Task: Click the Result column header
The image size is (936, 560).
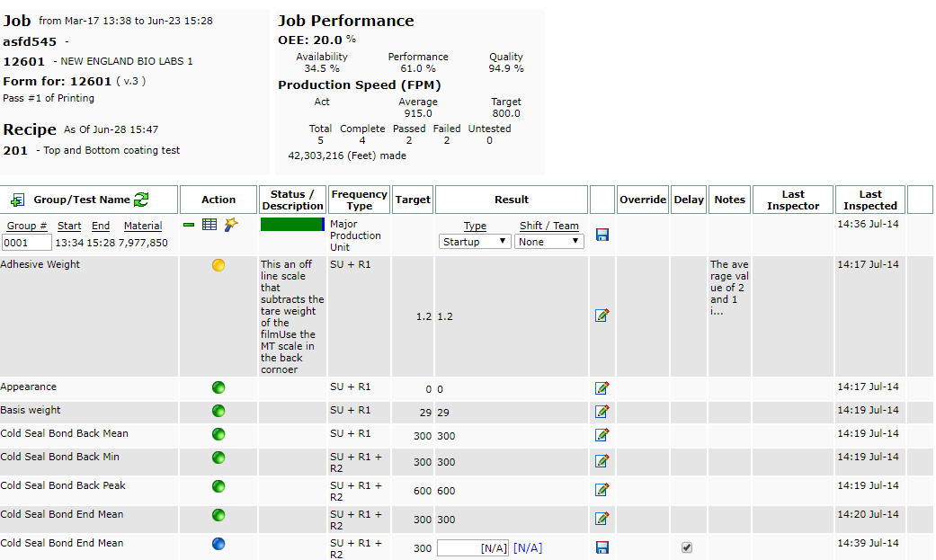Action: [x=512, y=200]
